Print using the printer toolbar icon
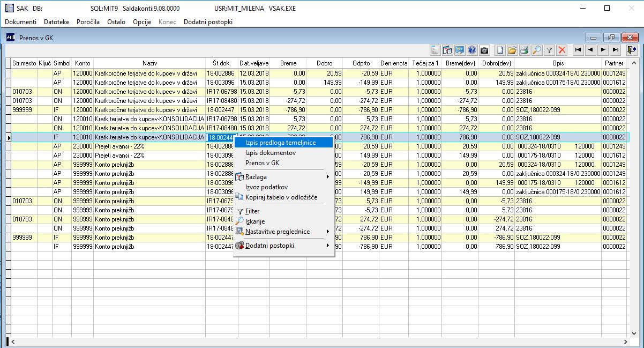Screen dimensions: 644x348 pos(525,50)
